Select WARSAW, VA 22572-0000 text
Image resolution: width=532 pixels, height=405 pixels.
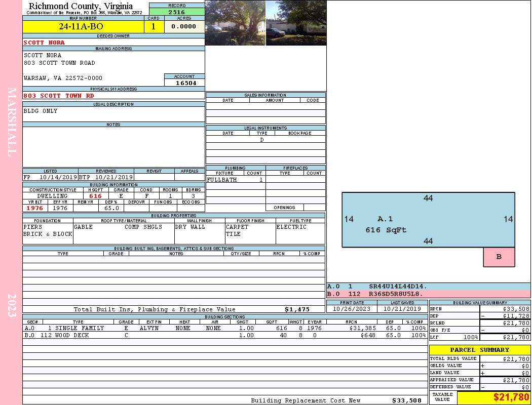63,78
